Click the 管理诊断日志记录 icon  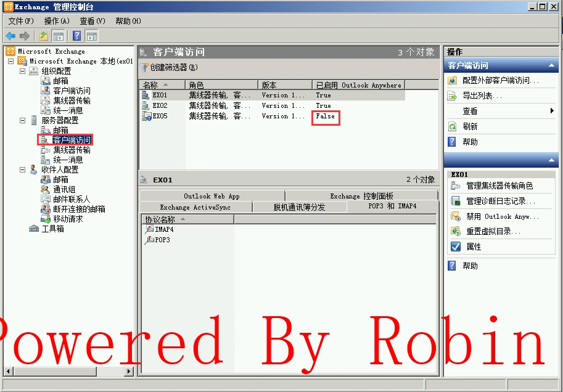tap(456, 201)
